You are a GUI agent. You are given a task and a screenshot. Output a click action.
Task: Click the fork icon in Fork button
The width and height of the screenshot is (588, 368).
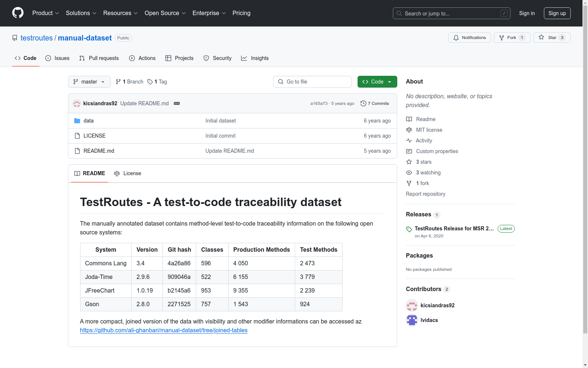pos(502,38)
